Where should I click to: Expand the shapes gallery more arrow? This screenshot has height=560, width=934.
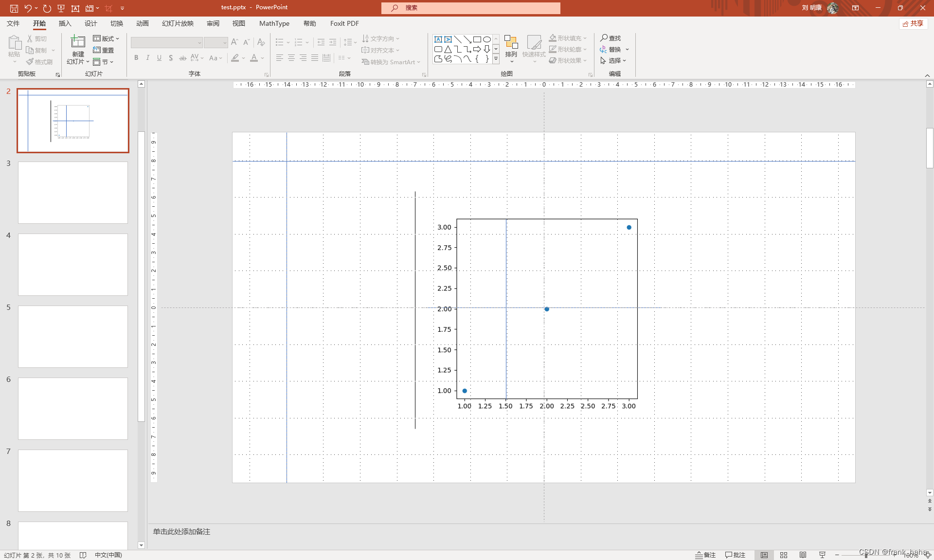click(x=496, y=59)
